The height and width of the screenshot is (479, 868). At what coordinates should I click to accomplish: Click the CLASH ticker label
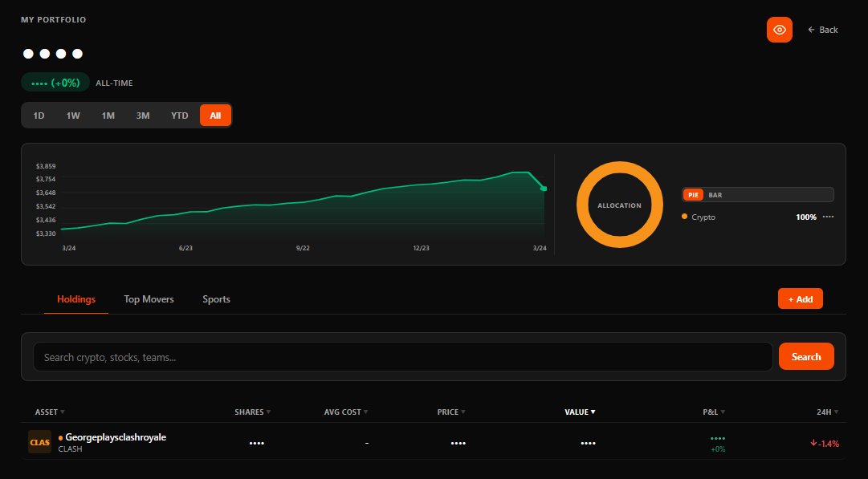point(71,449)
